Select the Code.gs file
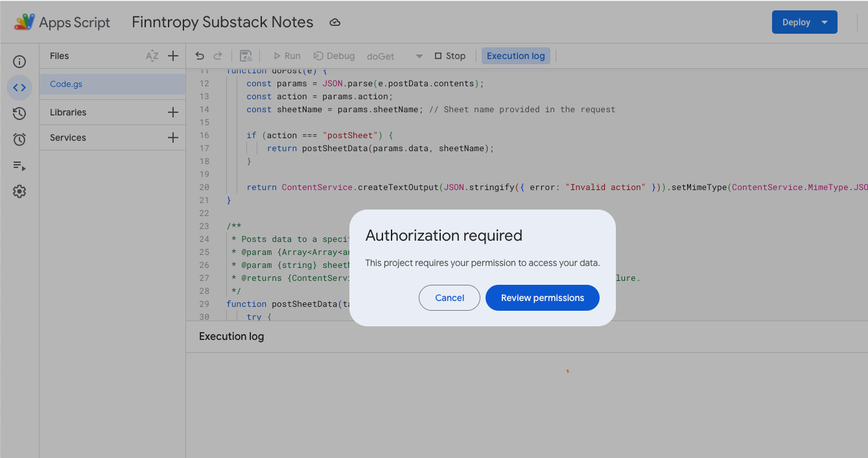Viewport: 868px width, 458px height. click(x=112, y=84)
